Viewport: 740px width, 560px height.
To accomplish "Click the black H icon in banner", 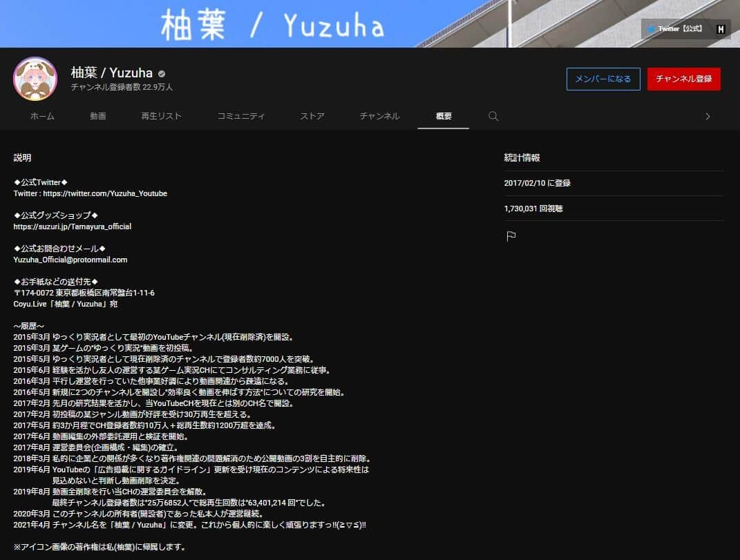I will 721,29.
